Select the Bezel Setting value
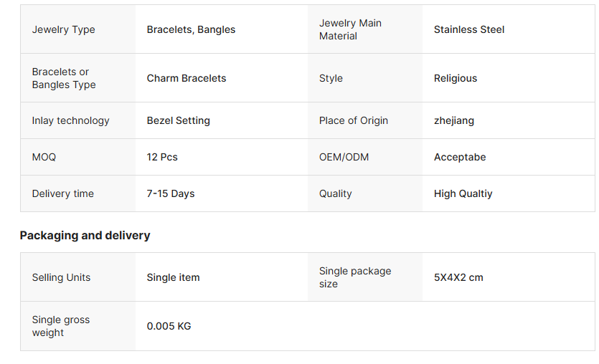Viewport: 599px width, 364px height. click(179, 120)
